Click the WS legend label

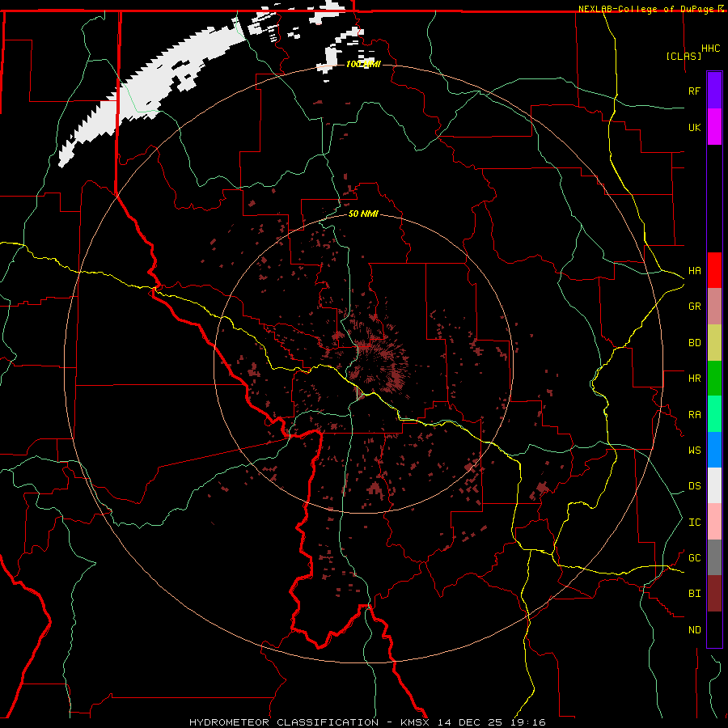point(694,451)
